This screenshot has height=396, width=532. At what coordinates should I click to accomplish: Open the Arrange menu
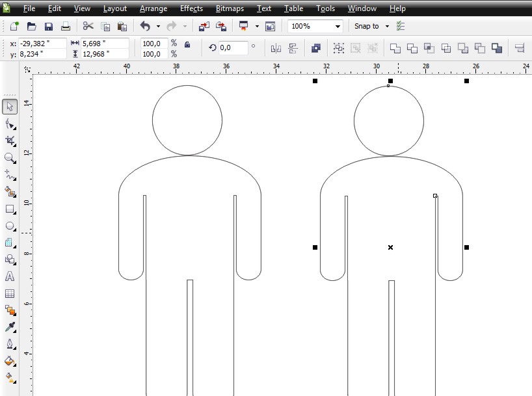[153, 8]
